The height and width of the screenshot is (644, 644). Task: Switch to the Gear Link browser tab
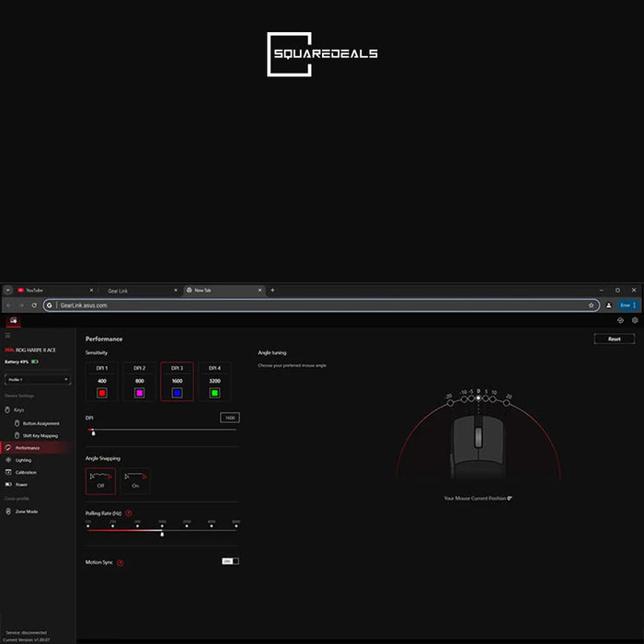[x=140, y=291]
